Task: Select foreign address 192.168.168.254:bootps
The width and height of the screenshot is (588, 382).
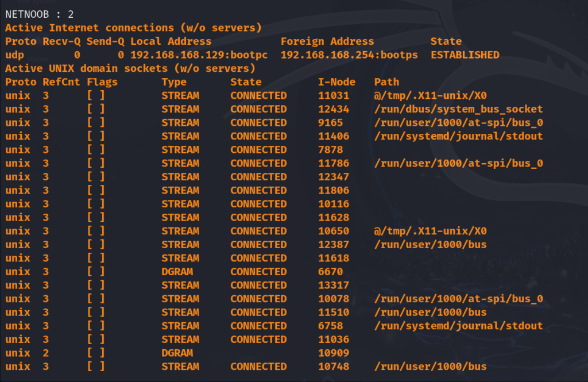Action: [x=349, y=55]
